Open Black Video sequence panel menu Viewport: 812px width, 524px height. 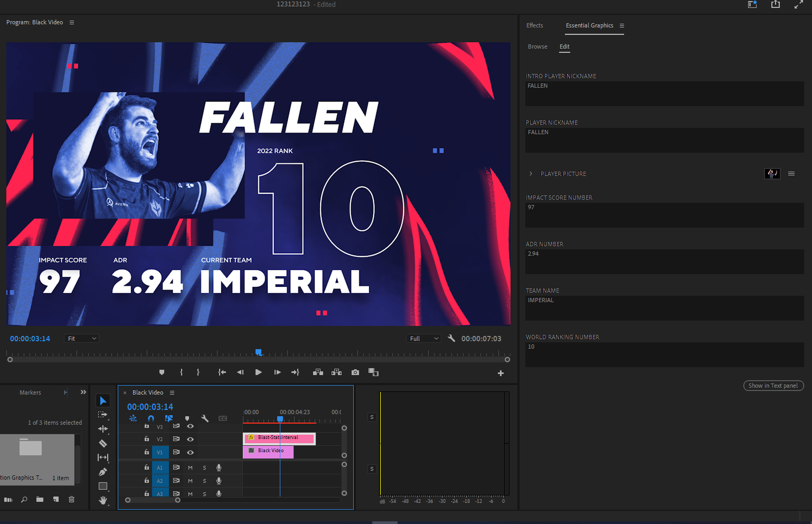point(172,392)
